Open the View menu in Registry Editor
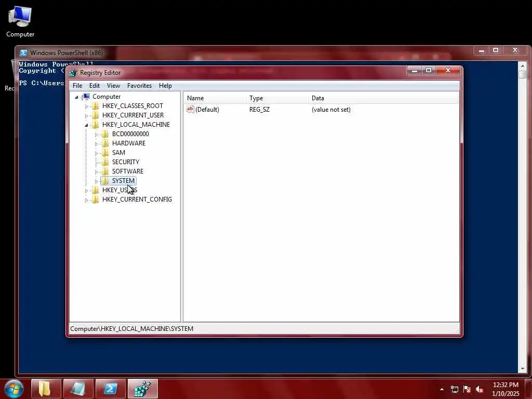The width and height of the screenshot is (532, 399). (113, 86)
